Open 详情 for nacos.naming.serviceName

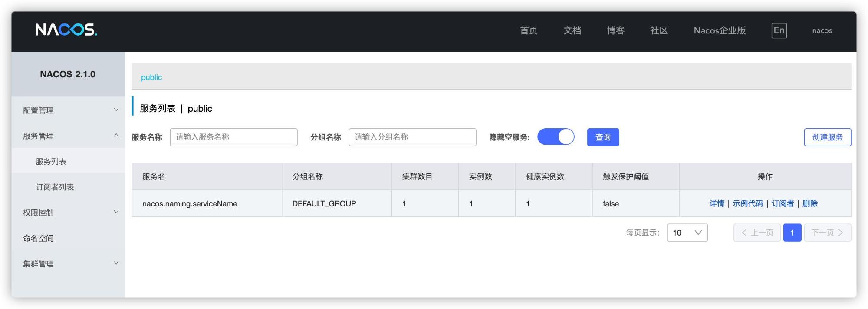pos(717,203)
